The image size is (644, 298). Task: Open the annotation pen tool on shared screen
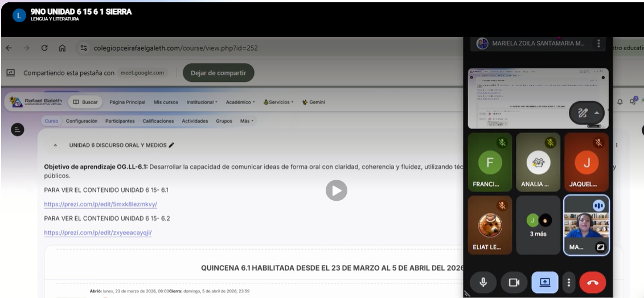tap(582, 113)
